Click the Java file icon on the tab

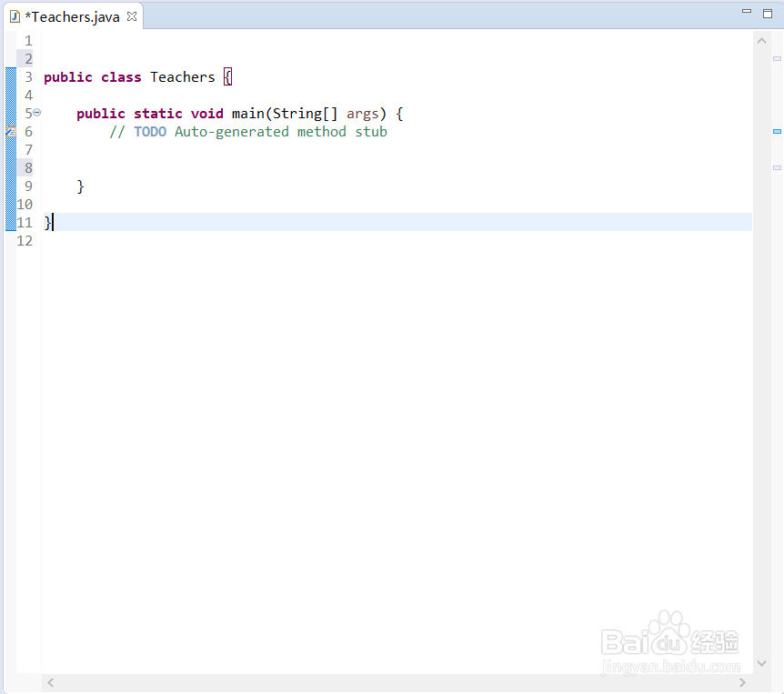[x=15, y=16]
